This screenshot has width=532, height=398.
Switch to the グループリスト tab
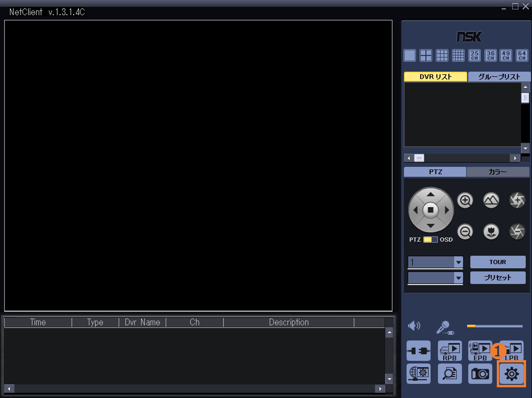pos(499,77)
